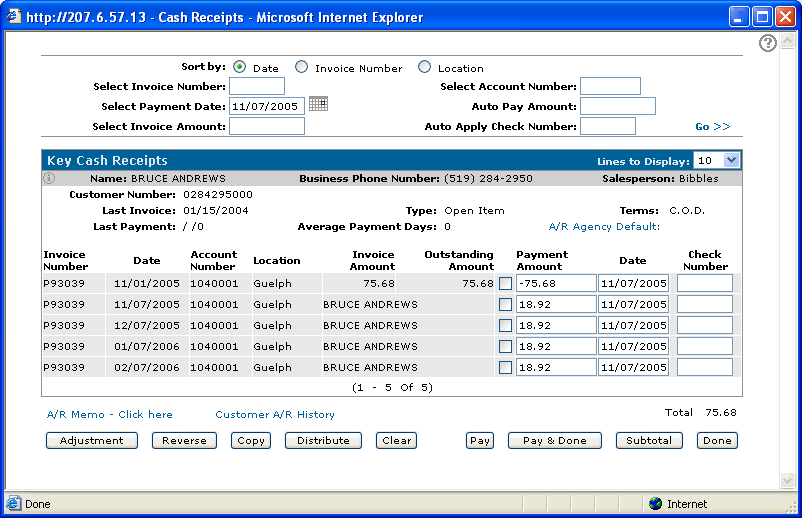Select the Invoice Number sort option

point(302,67)
